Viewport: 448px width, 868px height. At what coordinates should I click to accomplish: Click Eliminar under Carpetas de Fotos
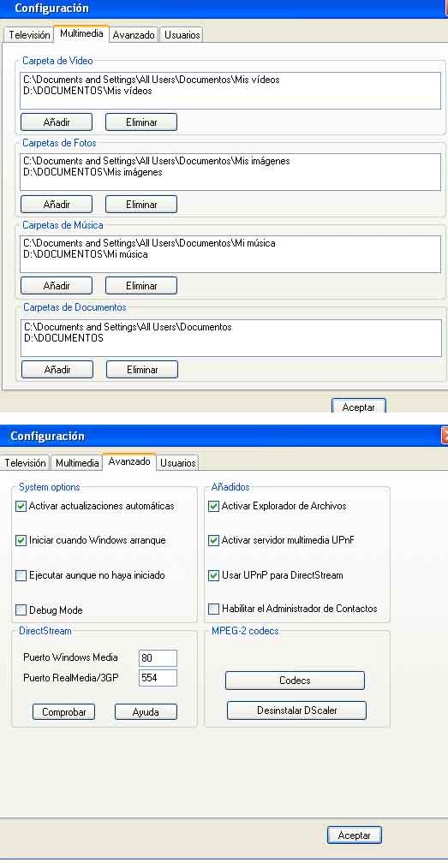tap(141, 205)
